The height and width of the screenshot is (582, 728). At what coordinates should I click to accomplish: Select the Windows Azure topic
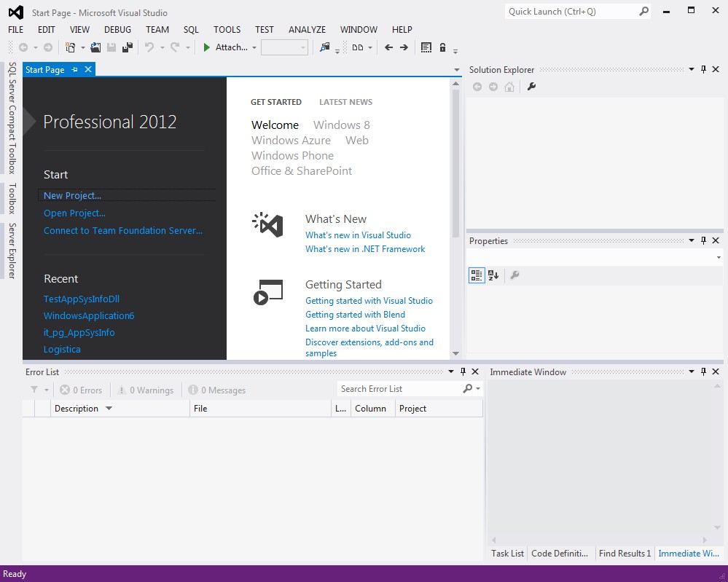click(291, 140)
